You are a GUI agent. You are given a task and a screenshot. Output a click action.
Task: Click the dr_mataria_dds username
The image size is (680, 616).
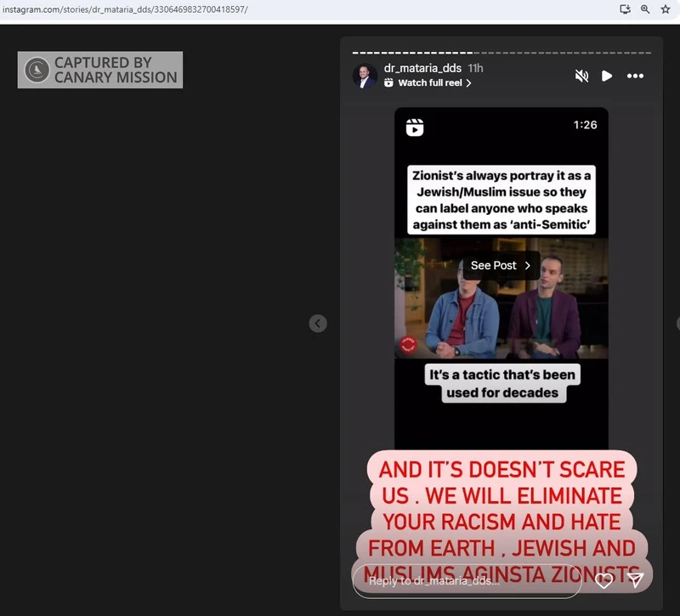422,68
